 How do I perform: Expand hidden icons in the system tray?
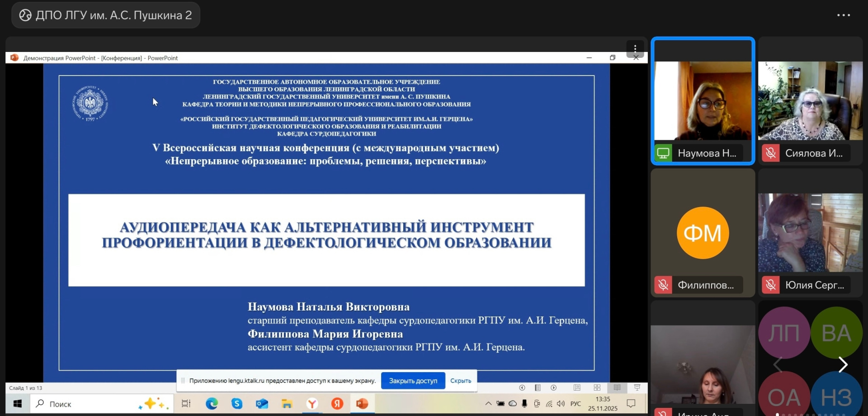pyautogui.click(x=488, y=404)
